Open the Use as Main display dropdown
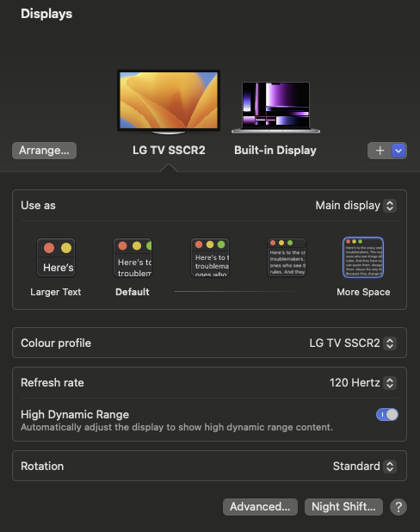 (355, 206)
